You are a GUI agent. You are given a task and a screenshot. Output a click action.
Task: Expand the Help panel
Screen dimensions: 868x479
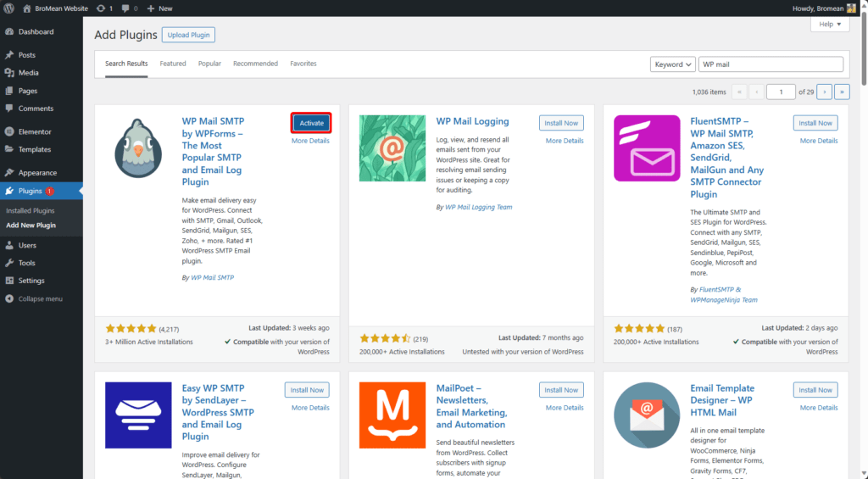click(x=829, y=25)
